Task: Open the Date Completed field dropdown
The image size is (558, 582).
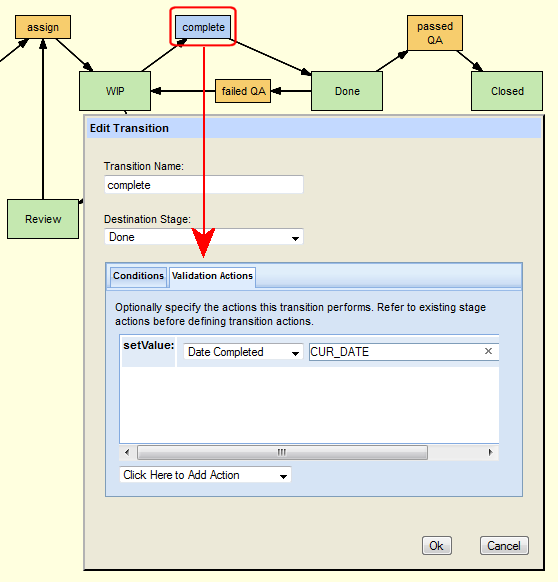Action: 243,352
